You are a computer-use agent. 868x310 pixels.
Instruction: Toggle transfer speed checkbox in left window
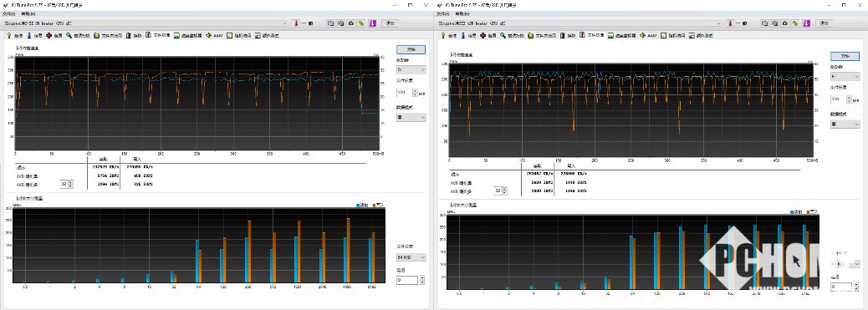tap(19, 48)
